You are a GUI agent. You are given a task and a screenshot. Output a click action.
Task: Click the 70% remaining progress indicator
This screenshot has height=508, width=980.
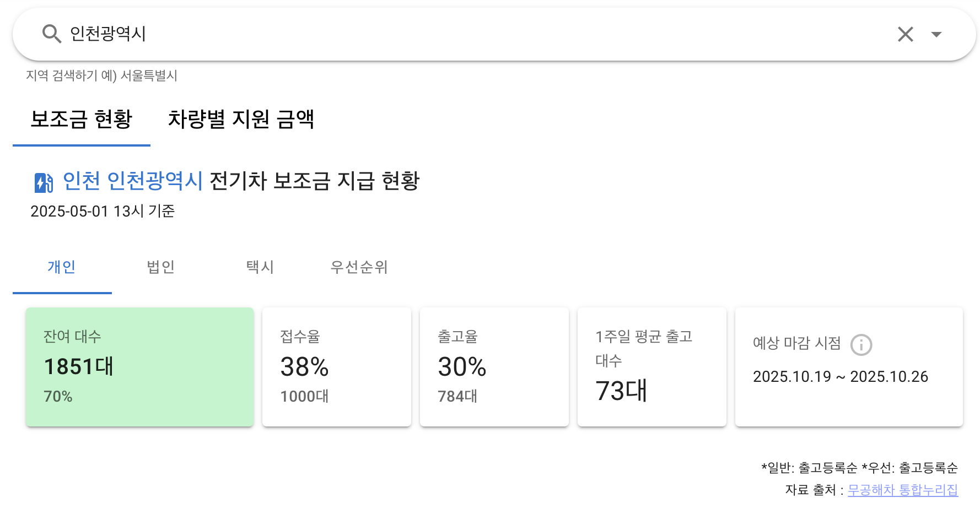coord(57,396)
